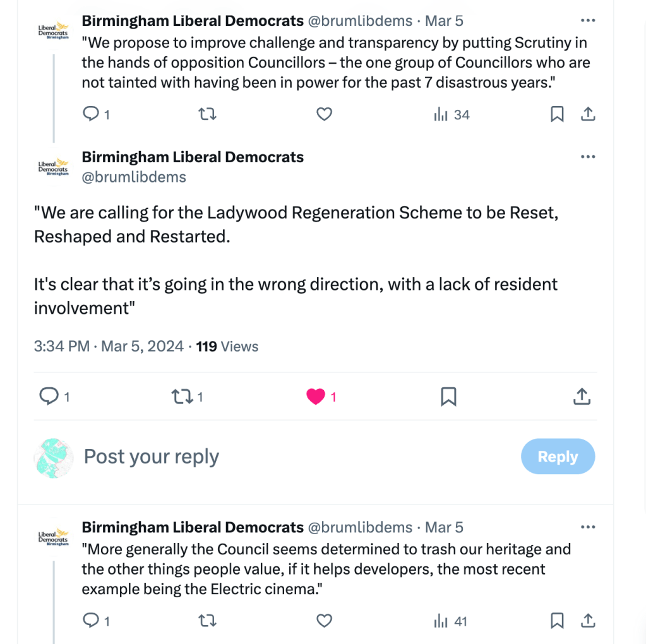
Task: Share the Ladywood Regeneration Scheme tweet
Action: click(582, 397)
